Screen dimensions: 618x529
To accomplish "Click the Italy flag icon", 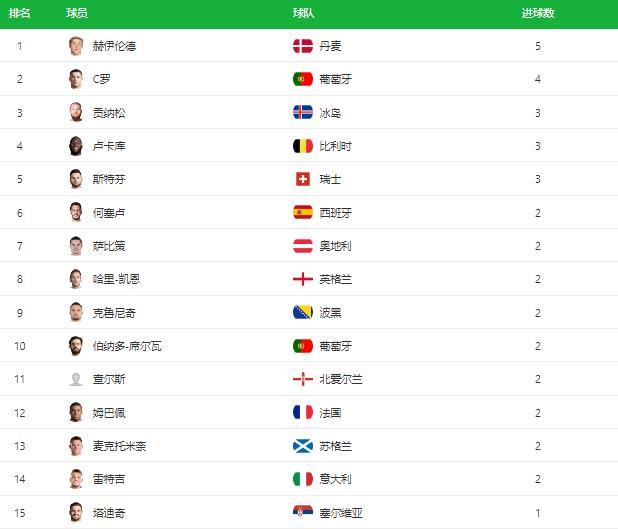I will click(x=303, y=479).
